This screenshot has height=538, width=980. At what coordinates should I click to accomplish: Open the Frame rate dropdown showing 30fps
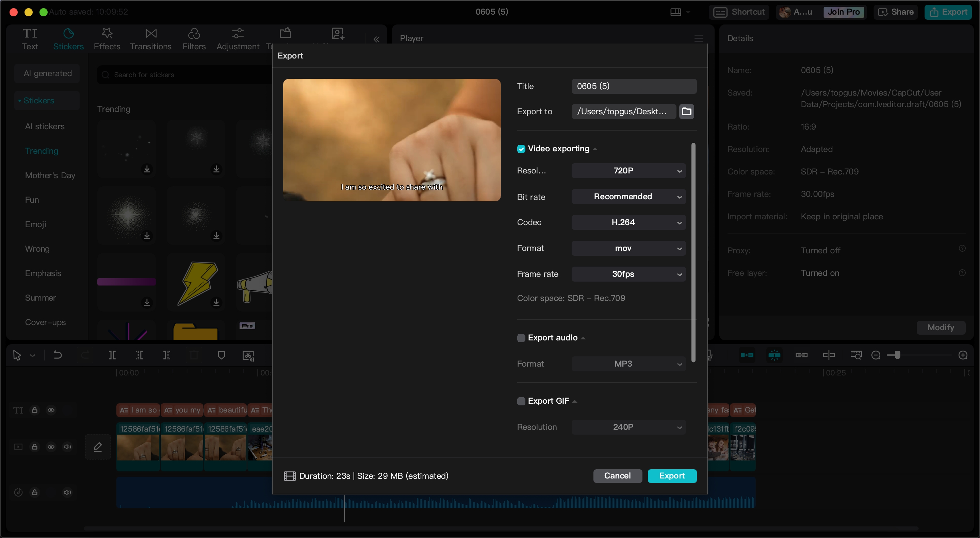coord(628,274)
